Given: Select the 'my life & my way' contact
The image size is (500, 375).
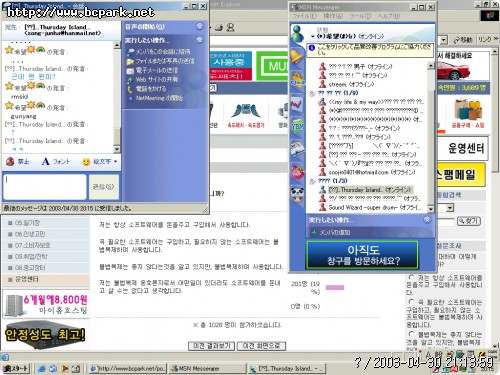Looking at the screenshot, I should 372,102.
